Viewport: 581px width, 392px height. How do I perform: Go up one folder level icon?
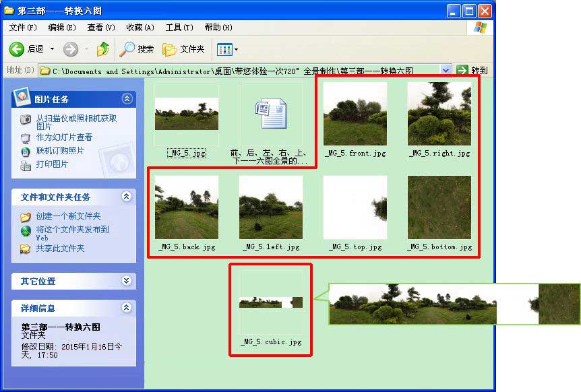pyautogui.click(x=103, y=49)
